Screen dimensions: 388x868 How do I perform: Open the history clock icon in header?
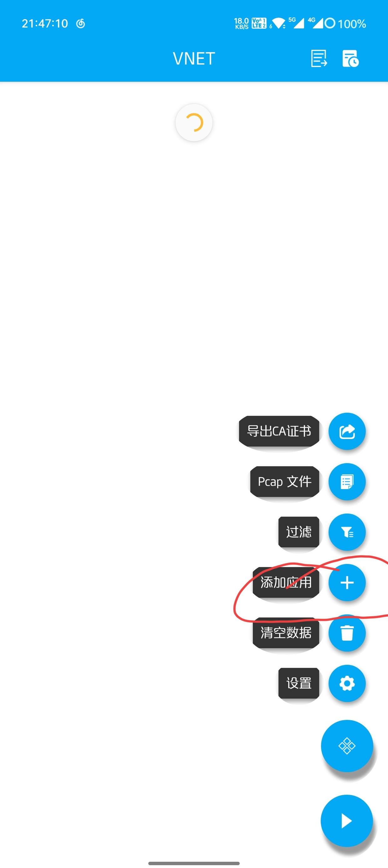[351, 59]
